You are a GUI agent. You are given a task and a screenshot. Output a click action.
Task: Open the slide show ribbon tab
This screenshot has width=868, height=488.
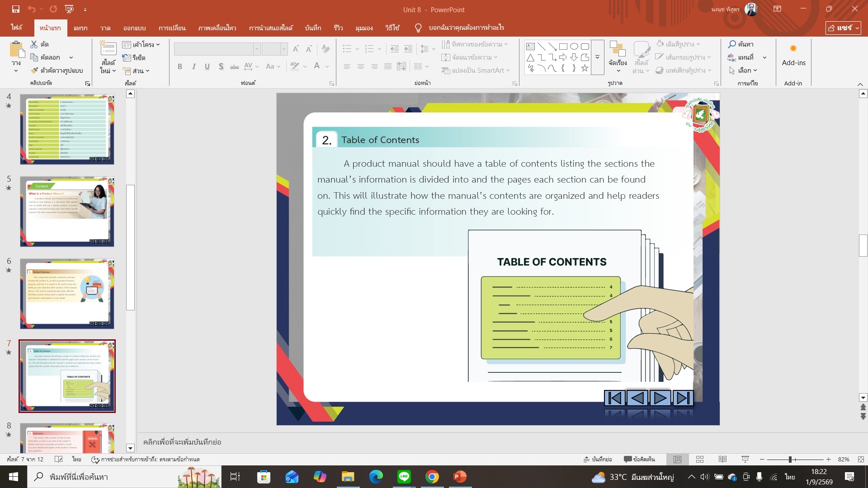[x=271, y=28]
